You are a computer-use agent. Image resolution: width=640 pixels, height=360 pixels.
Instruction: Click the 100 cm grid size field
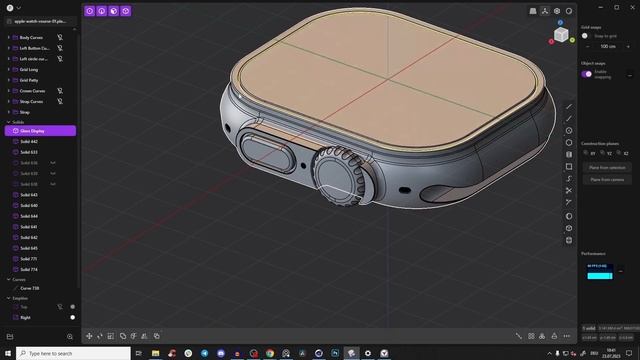tap(608, 47)
